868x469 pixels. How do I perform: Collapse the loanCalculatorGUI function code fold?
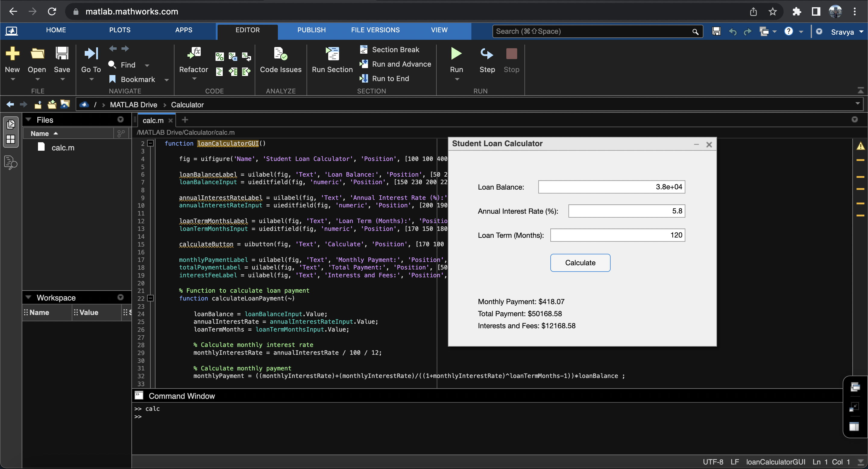151,143
